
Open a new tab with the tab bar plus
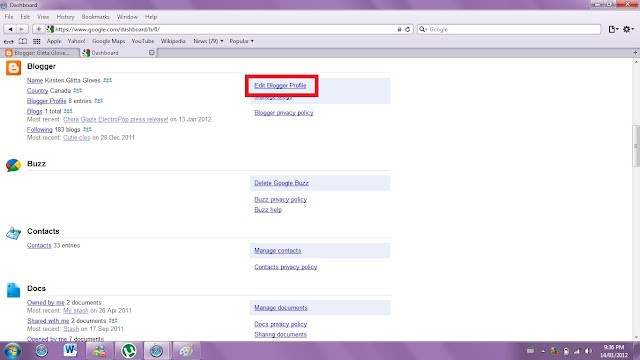click(635, 53)
